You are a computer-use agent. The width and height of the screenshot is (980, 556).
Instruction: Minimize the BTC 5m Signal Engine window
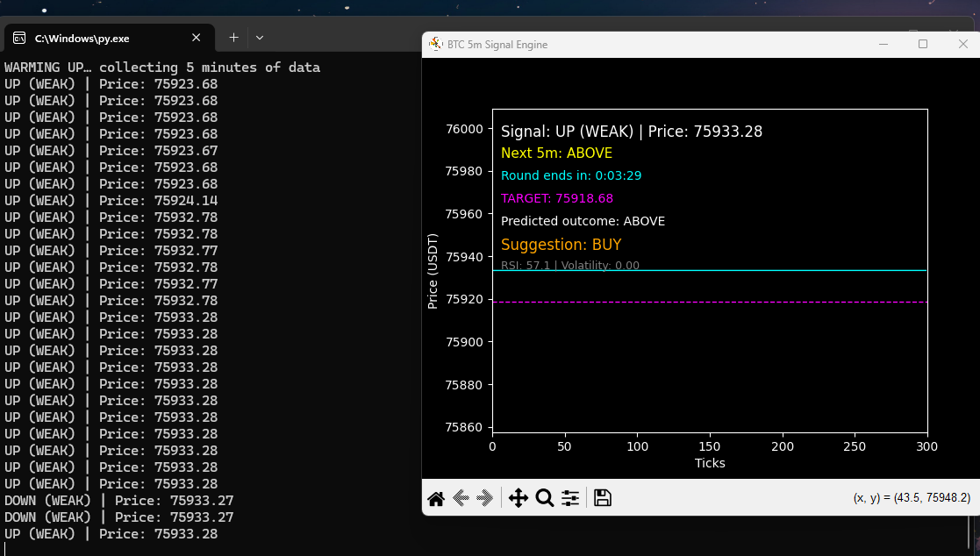pyautogui.click(x=883, y=44)
